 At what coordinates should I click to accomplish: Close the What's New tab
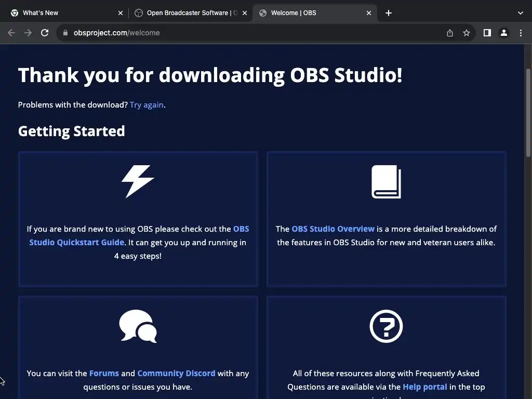click(121, 13)
